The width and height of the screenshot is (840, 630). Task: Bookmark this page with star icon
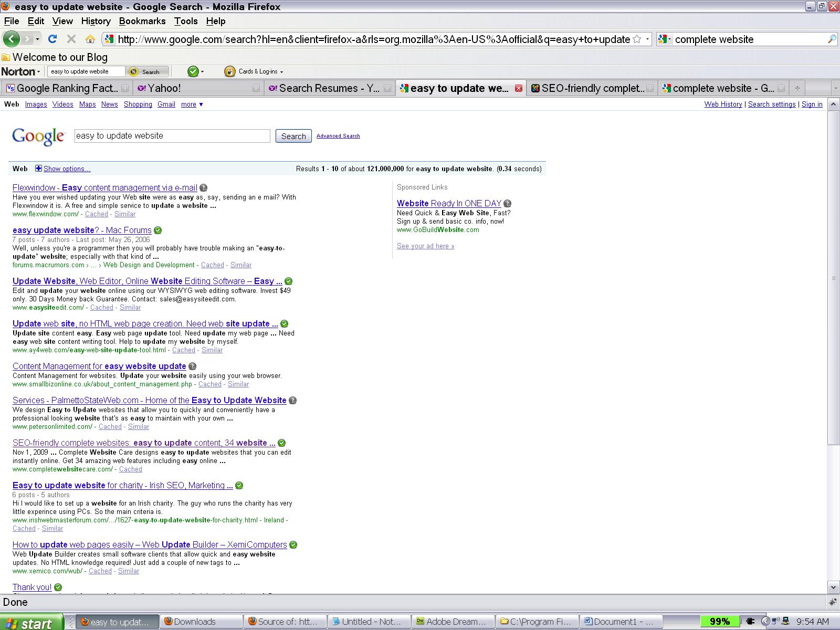(637, 39)
